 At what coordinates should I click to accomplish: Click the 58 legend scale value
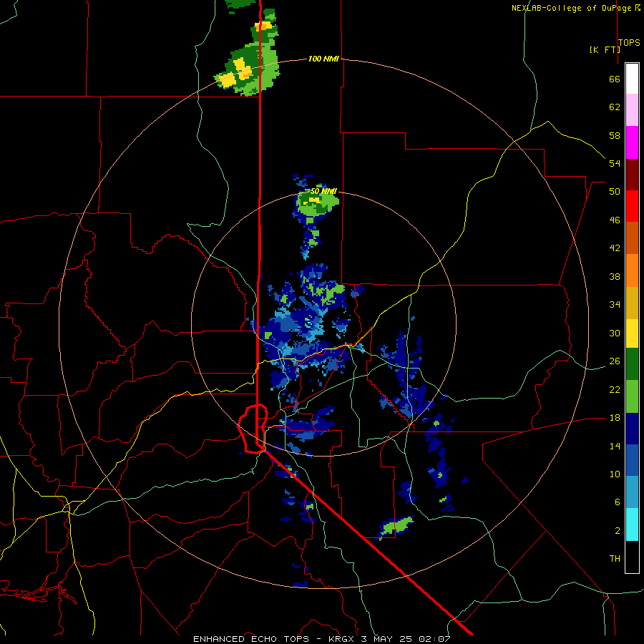point(615,135)
